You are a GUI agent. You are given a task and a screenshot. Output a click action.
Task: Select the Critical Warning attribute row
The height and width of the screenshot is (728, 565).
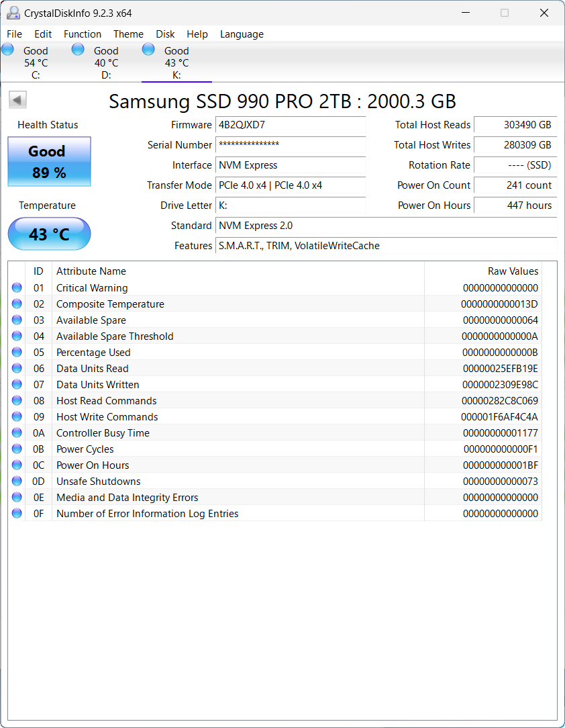coord(274,288)
